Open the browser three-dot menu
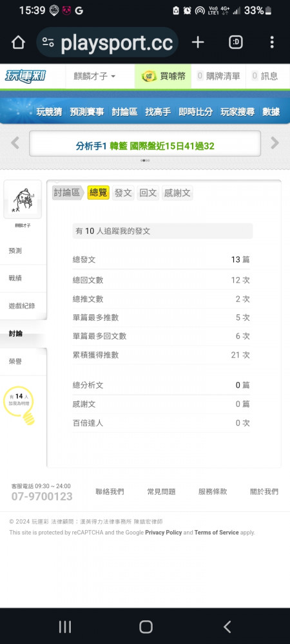Viewport: 290px width, 644px height. pos(272,42)
